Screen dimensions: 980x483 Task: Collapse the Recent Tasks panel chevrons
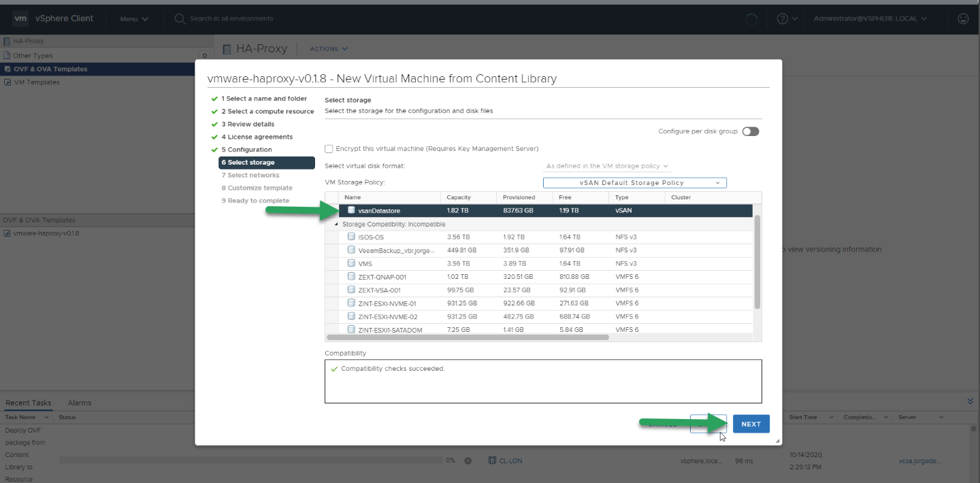[970, 401]
